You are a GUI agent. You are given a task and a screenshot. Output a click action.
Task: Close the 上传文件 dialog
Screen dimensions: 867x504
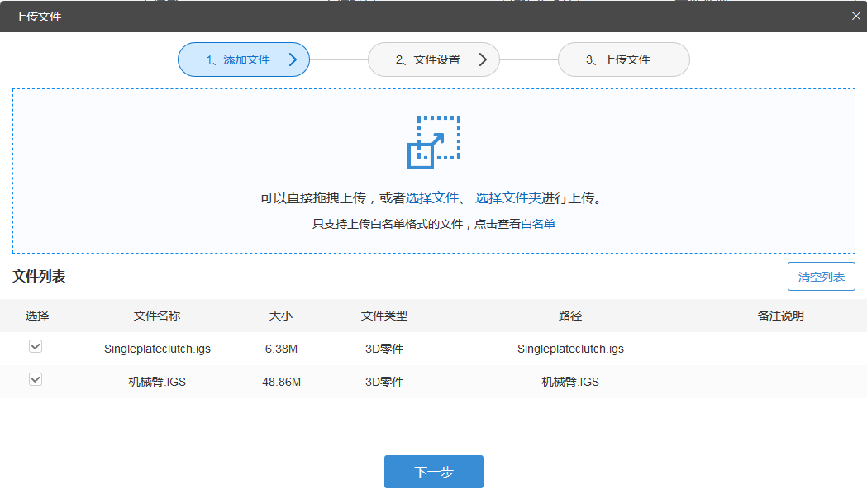point(856,16)
